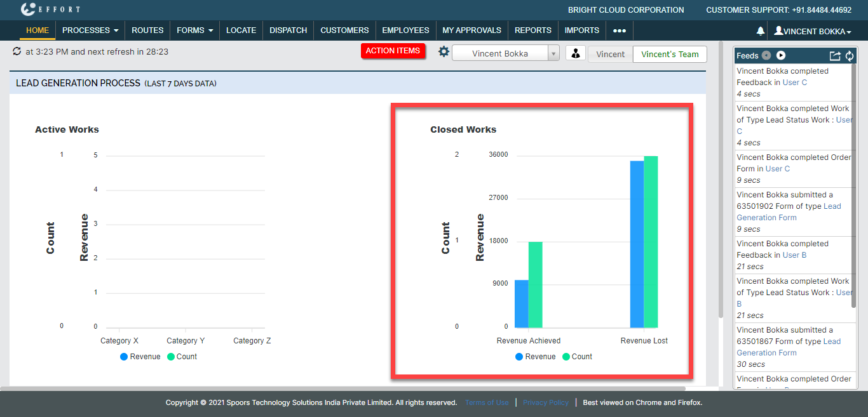Viewport: 868px width, 417px height.
Task: Click the notification bell icon
Action: (761, 30)
